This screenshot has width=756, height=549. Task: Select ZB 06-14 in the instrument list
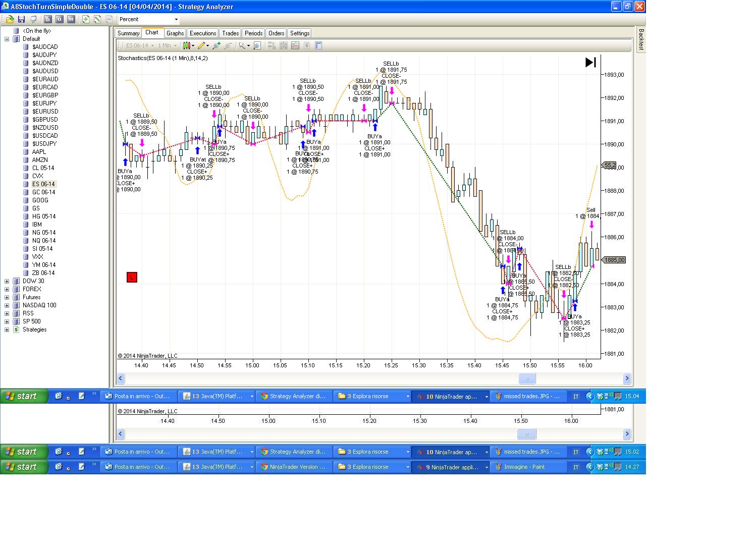[43, 273]
